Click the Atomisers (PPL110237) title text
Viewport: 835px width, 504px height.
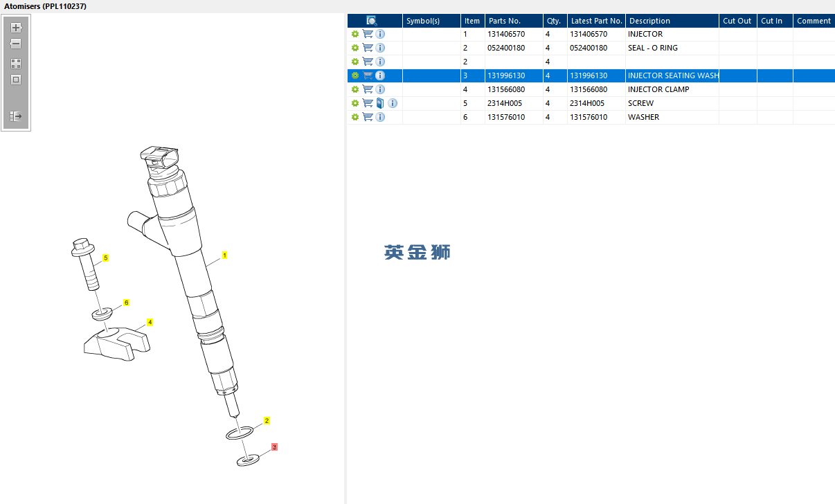click(46, 6)
